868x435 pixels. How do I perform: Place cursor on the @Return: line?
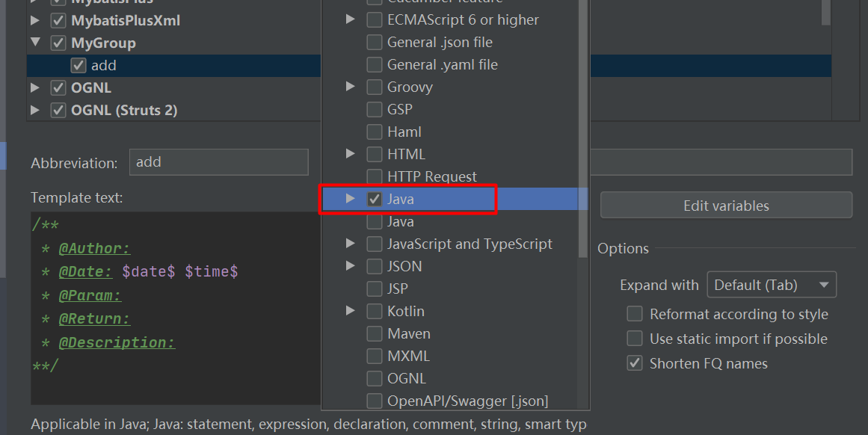coord(95,319)
